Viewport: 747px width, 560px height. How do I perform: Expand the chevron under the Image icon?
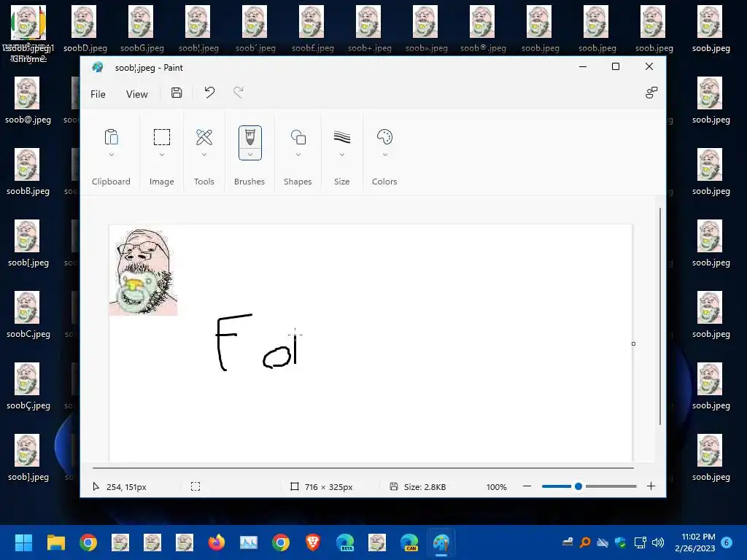[x=162, y=155]
